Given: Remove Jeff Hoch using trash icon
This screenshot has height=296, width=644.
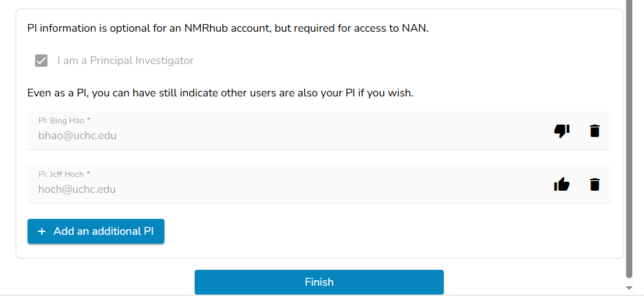Looking at the screenshot, I should point(594,184).
